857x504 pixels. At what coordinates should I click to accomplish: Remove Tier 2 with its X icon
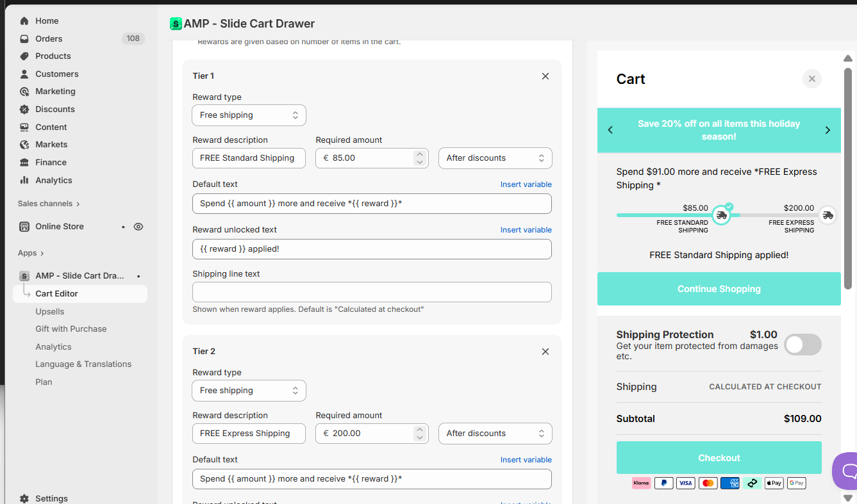(x=545, y=352)
